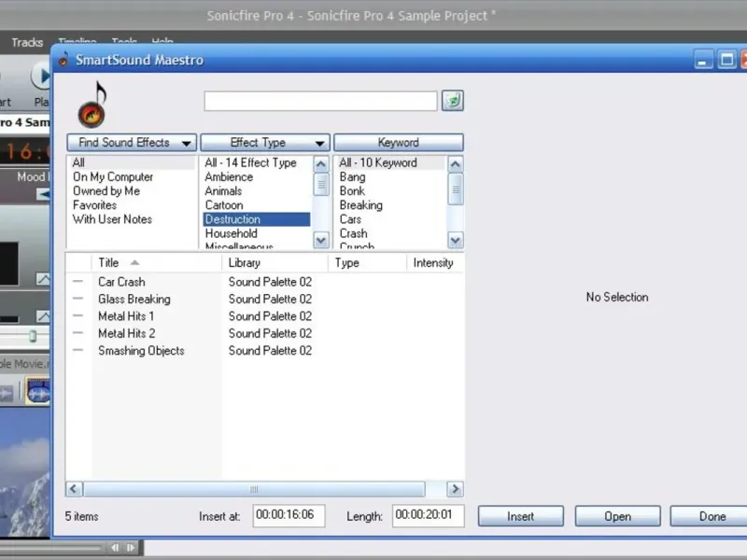The width and height of the screenshot is (747, 560).
Task: Toggle favorite marker next to Car Crash
Action: [78, 282]
